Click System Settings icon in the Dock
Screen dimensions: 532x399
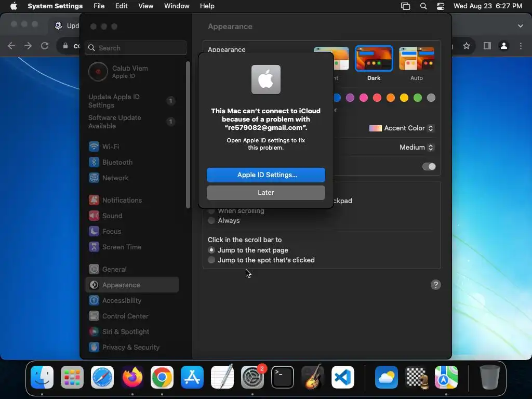[252, 377]
